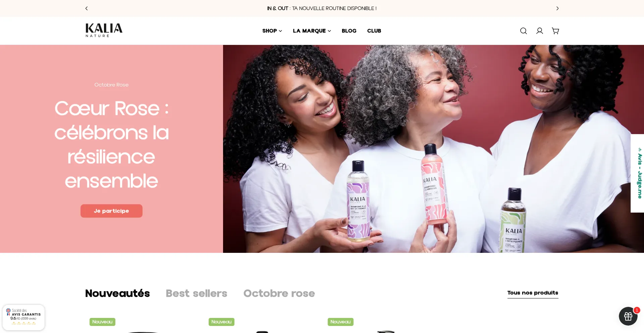
Task: Open the search magnifier icon
Action: 523,31
